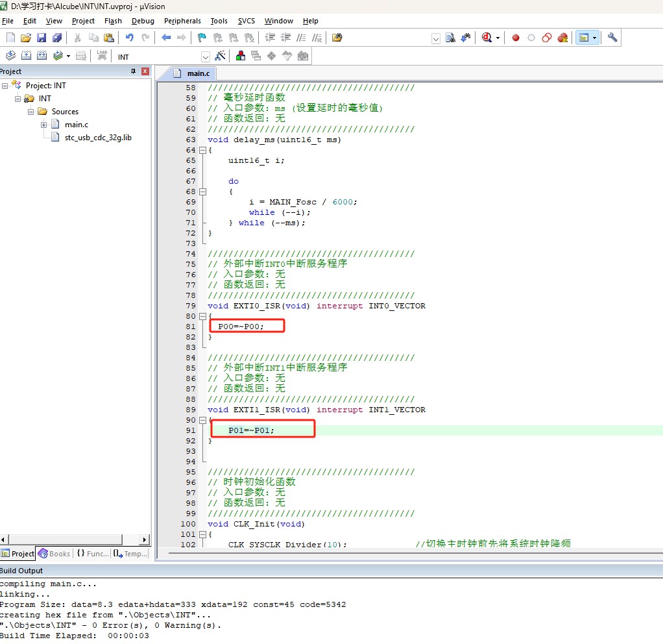Switch to the Functions panel tab
This screenshot has width=663, height=644.
93,554
